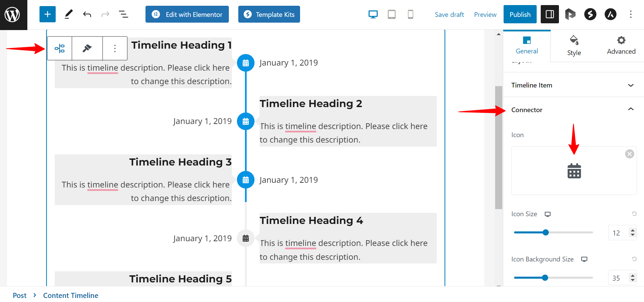Remove the connector calendar icon
This screenshot has height=302, width=644.
pos(629,154)
